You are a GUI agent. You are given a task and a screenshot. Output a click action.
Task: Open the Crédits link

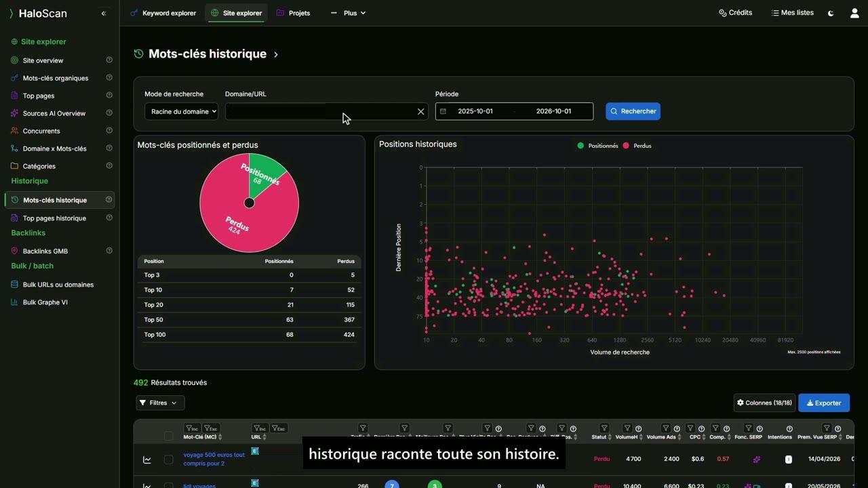point(735,13)
